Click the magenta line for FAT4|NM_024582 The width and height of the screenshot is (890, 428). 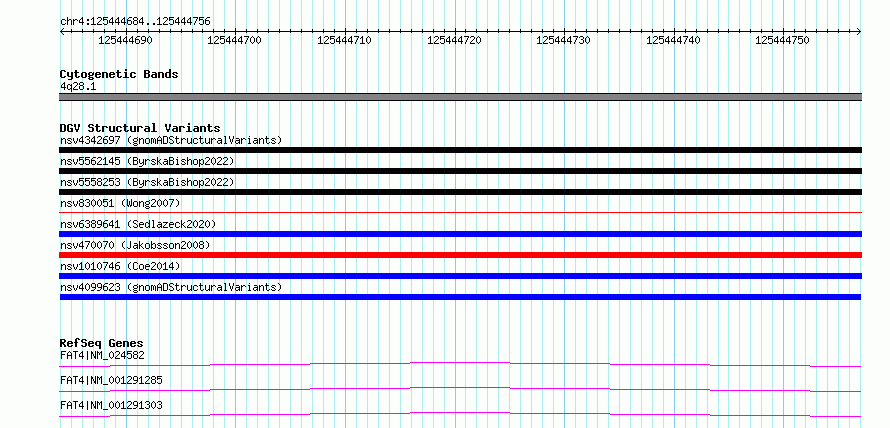point(460,364)
